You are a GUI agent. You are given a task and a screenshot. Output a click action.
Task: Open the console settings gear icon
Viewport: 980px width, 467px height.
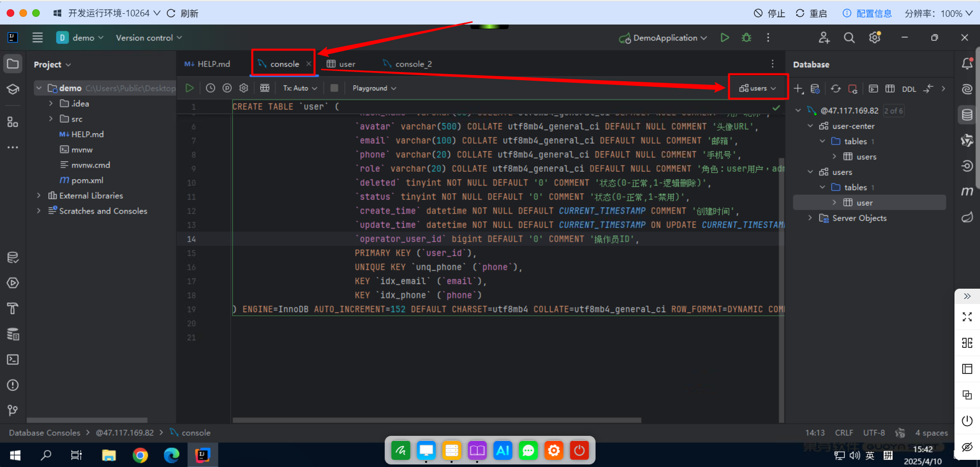(x=244, y=88)
